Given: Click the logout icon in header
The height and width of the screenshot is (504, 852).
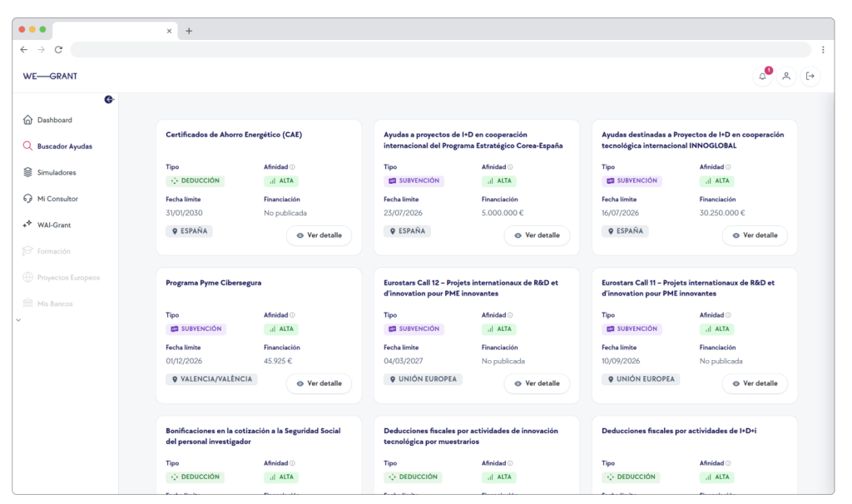Looking at the screenshot, I should 810,77.
